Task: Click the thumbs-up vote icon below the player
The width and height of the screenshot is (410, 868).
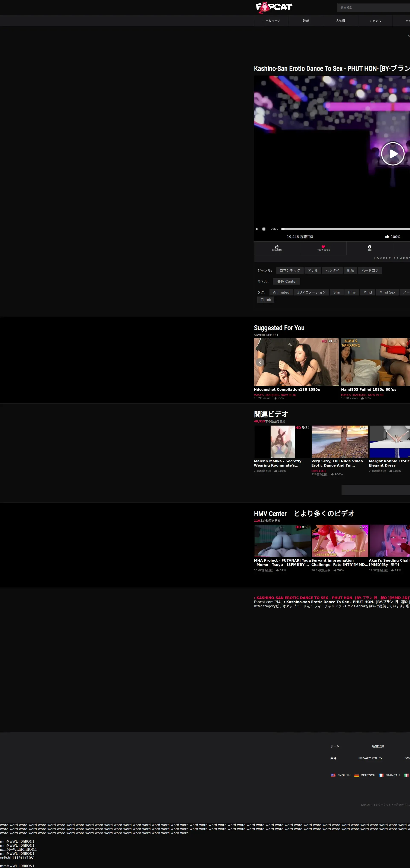Action: (277, 247)
